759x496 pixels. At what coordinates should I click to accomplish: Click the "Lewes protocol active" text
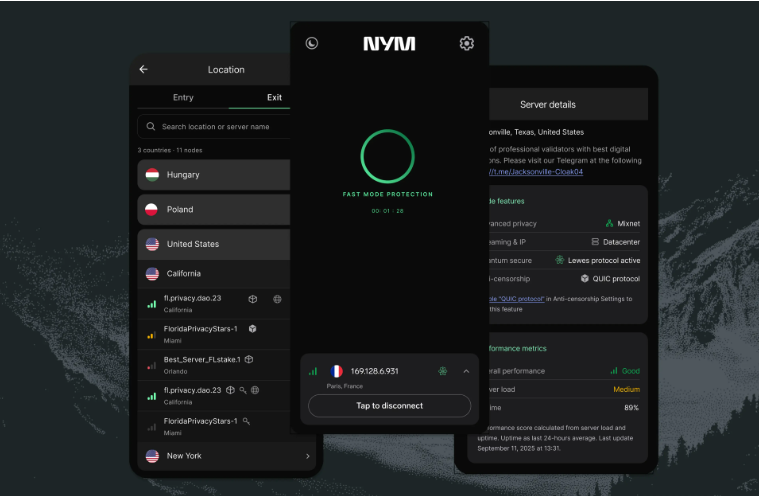pyautogui.click(x=604, y=260)
